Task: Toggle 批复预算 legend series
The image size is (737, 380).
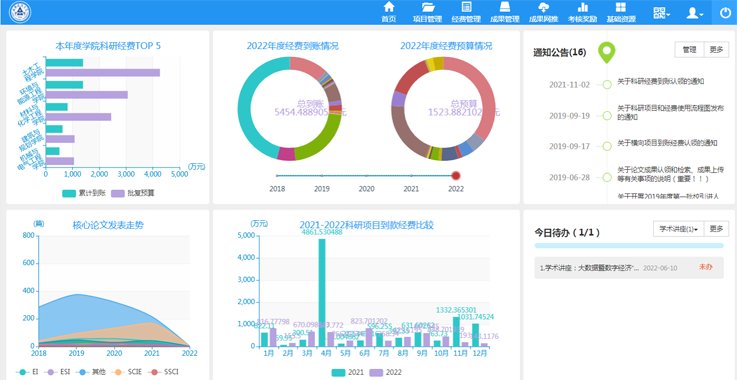Action: pos(133,193)
